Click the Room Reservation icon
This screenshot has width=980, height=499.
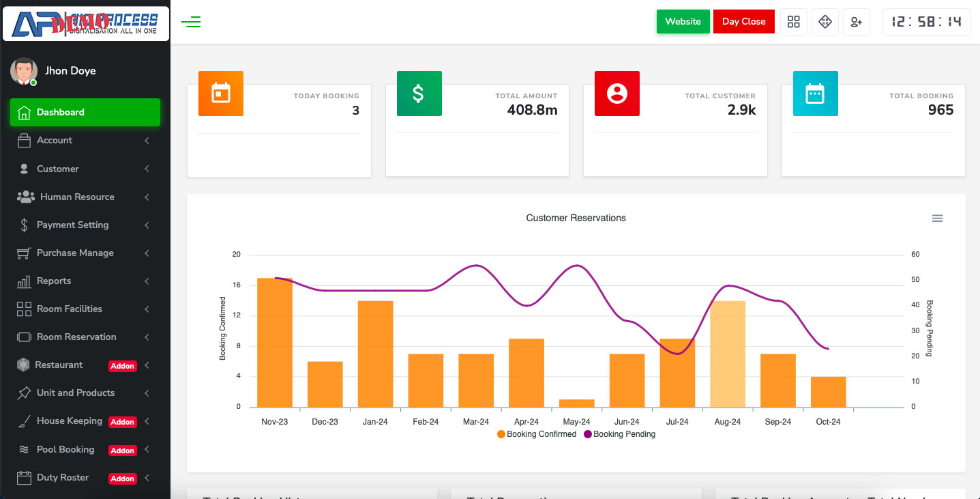pos(24,337)
